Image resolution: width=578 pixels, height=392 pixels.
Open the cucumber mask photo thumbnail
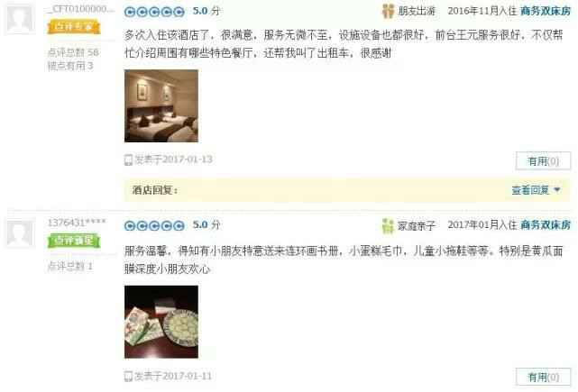161,322
